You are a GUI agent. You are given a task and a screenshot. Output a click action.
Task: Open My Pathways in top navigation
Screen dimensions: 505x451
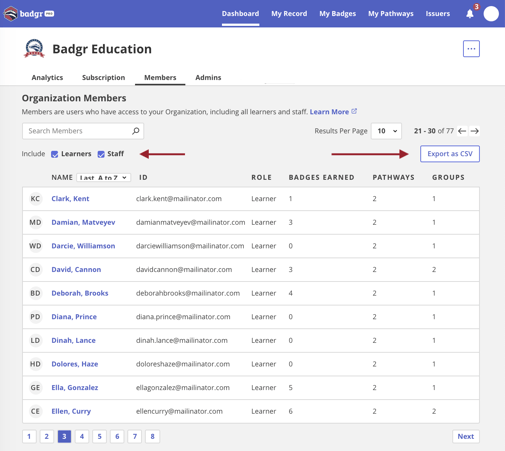tap(391, 14)
